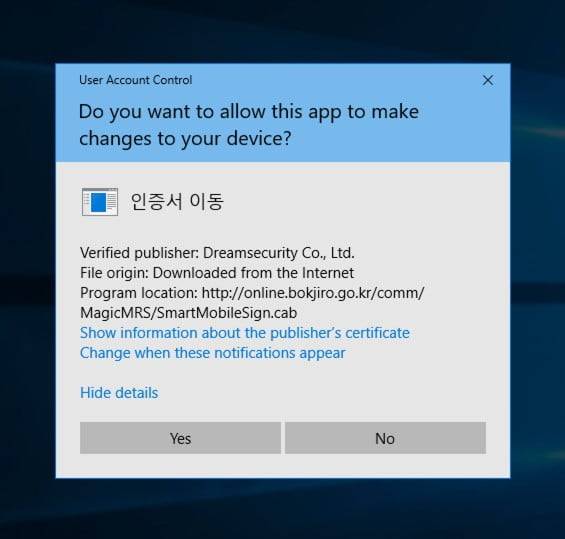Open the publisher's certificate information link
Viewport: 565px width, 539px height.
(245, 333)
